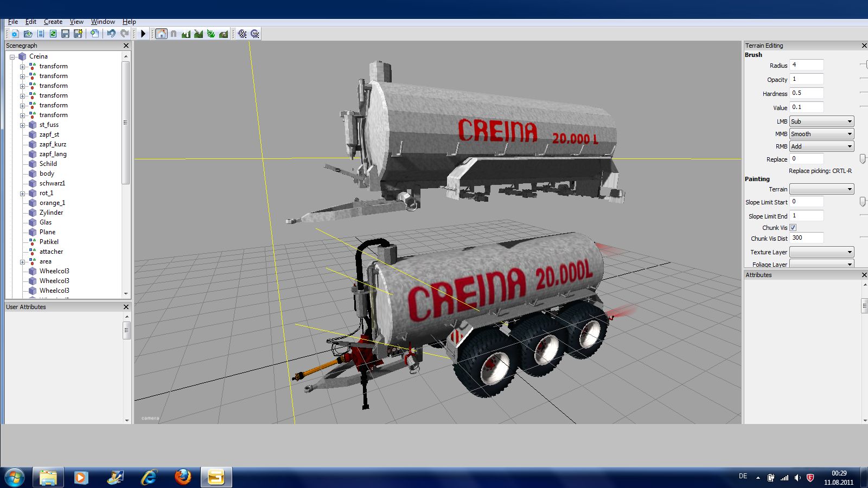The image size is (868, 488).
Task: Collapse the Creina root node
Action: 12,57
